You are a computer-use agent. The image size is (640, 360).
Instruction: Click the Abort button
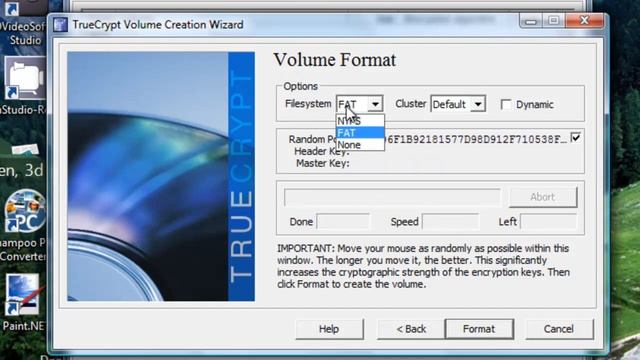pyautogui.click(x=543, y=197)
